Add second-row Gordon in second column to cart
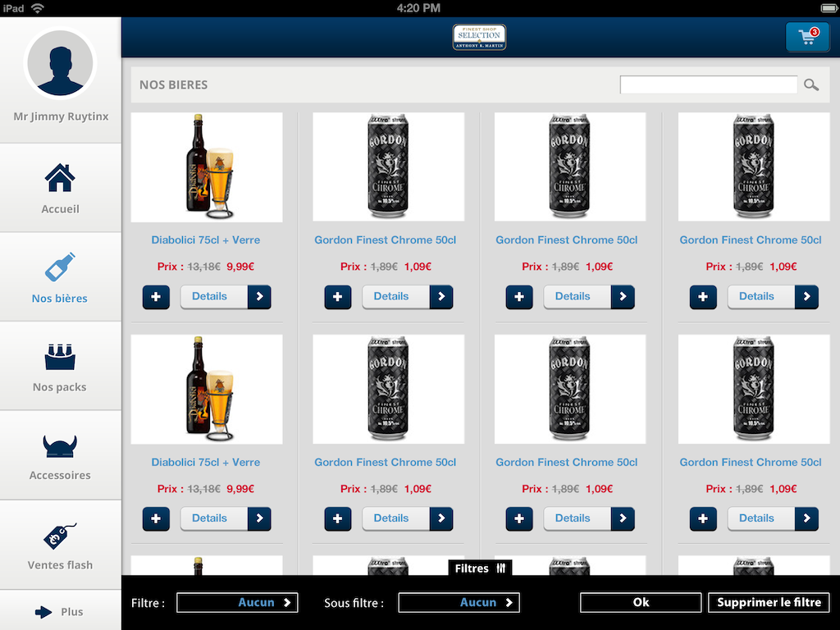The image size is (840, 630). 337,518
